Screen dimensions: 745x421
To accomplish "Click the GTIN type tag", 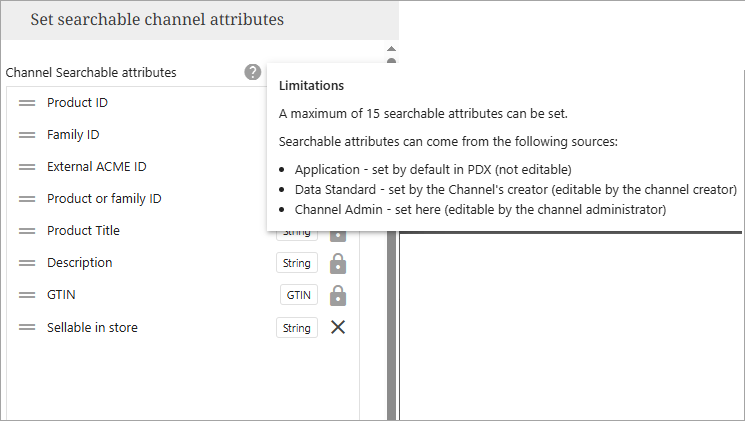I will pos(299,295).
